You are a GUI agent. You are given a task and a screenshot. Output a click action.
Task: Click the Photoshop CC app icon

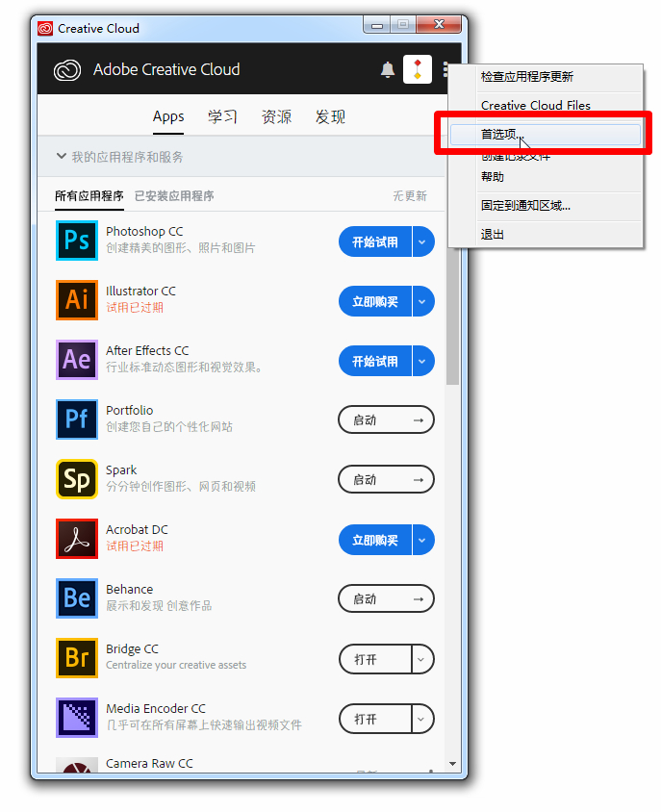tap(77, 241)
